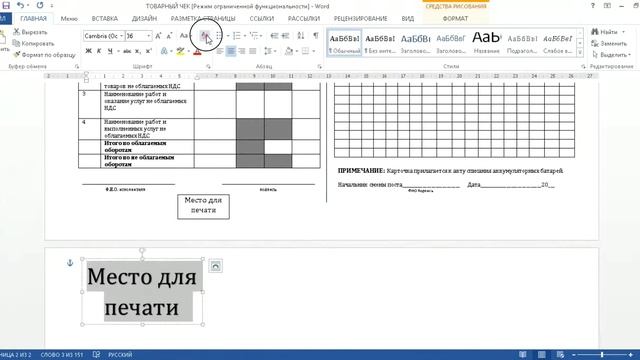Toggle superscript (x²) formatting
640x360 pixels.
click(149, 51)
